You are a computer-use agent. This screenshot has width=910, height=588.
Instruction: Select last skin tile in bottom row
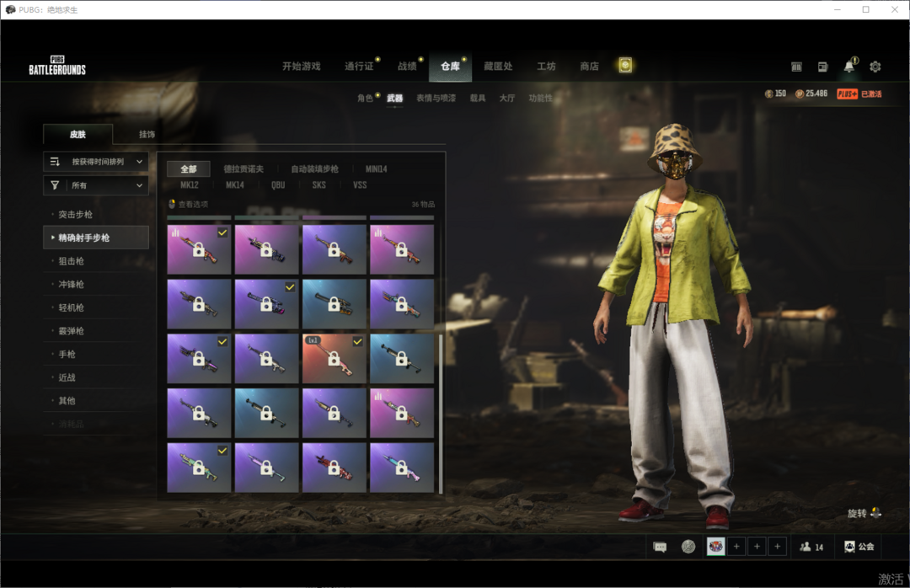[402, 468]
